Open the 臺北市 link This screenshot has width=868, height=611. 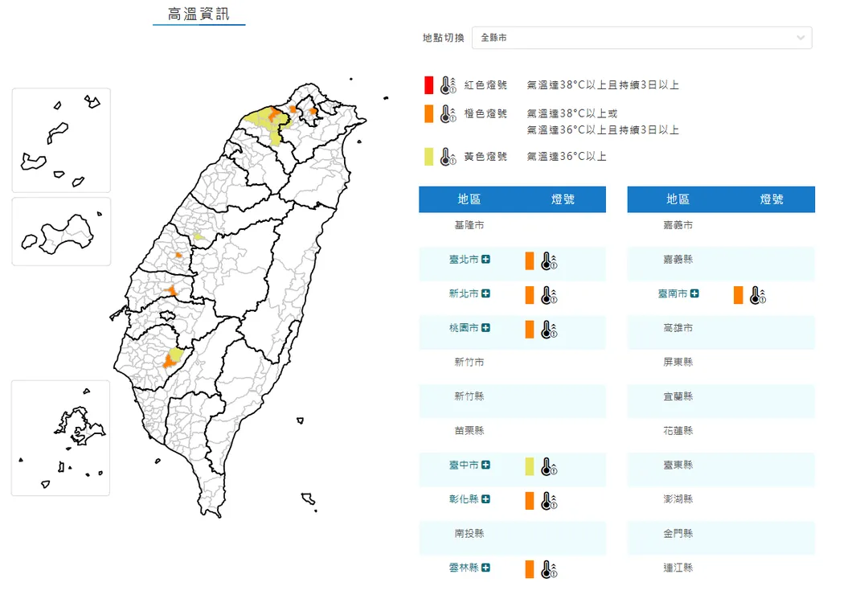(464, 259)
